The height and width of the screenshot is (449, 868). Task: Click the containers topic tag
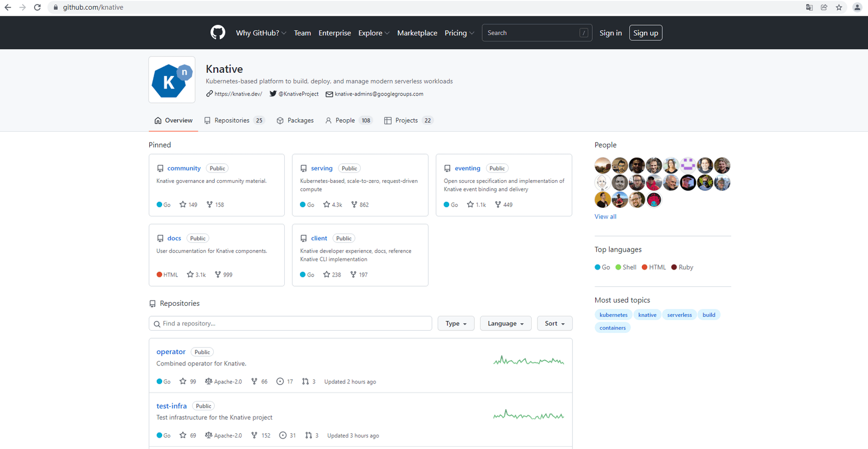[612, 328]
